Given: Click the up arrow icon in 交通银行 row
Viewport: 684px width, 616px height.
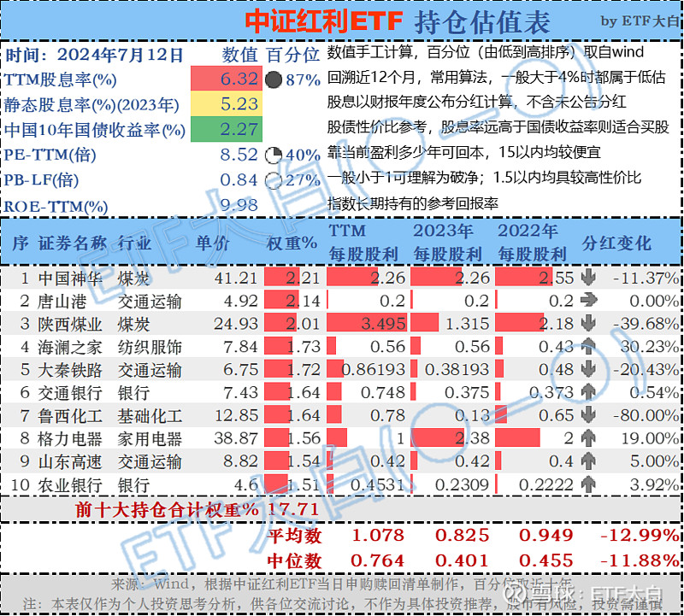Looking at the screenshot, I should (x=588, y=392).
